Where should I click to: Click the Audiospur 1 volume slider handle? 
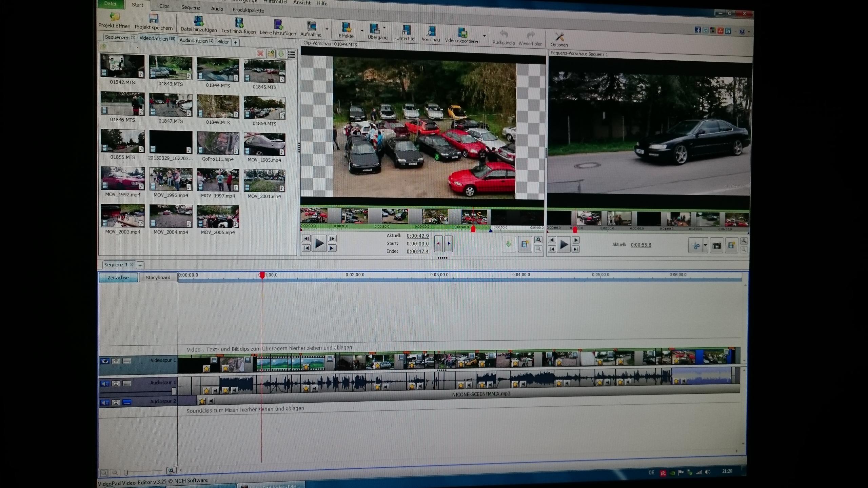(174, 391)
